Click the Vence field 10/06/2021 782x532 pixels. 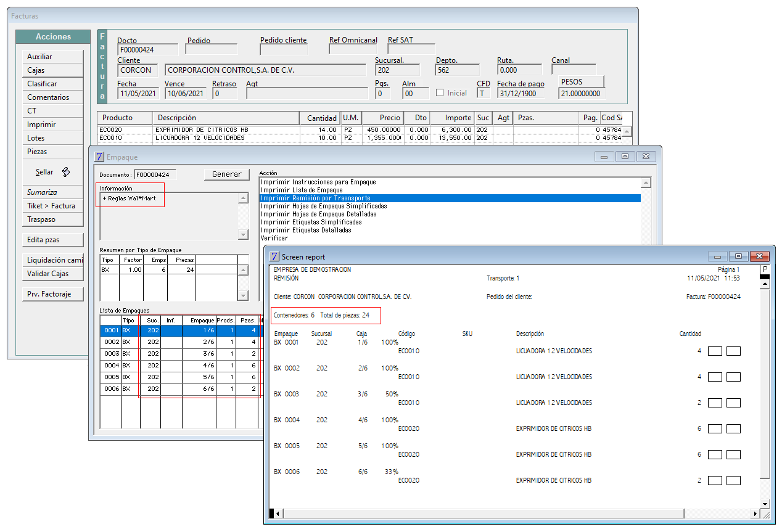(186, 94)
